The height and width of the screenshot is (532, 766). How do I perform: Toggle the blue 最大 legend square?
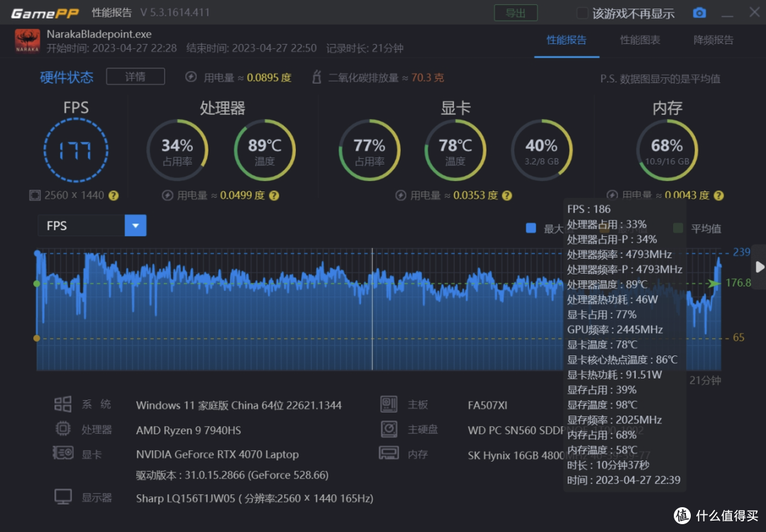pos(531,228)
